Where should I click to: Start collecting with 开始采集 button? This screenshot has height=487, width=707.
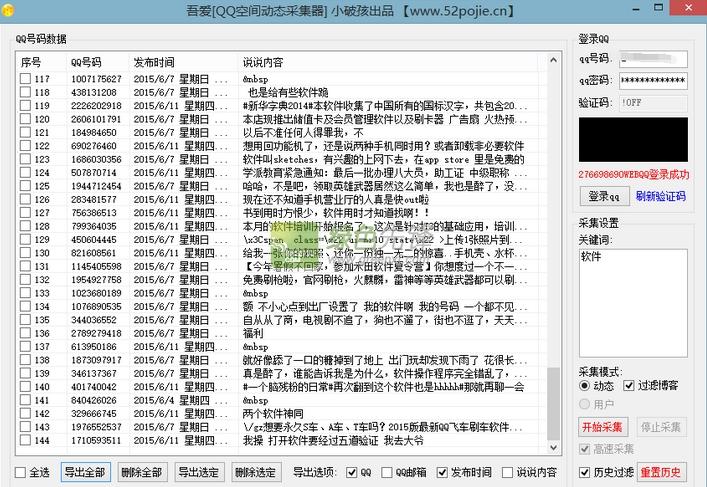[x=602, y=427]
